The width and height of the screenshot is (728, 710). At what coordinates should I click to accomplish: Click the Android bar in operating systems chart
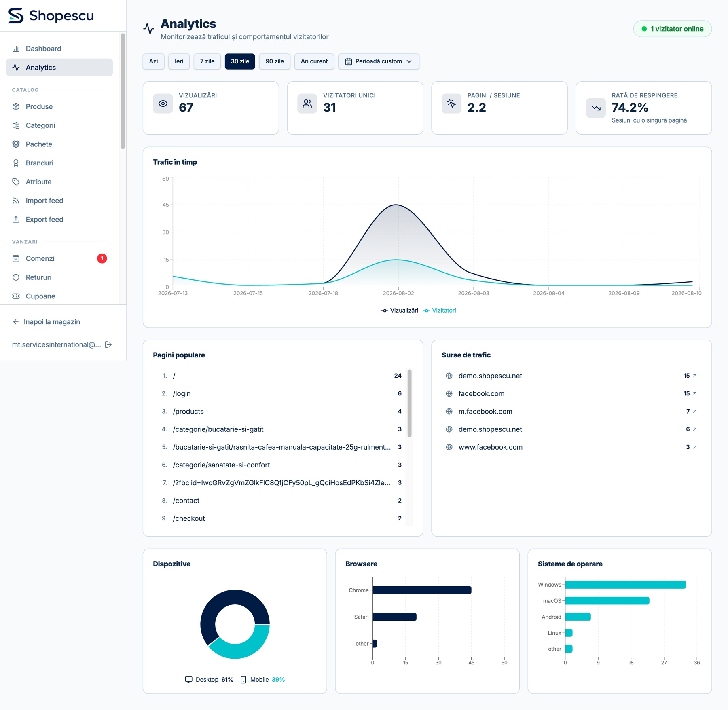click(x=578, y=617)
